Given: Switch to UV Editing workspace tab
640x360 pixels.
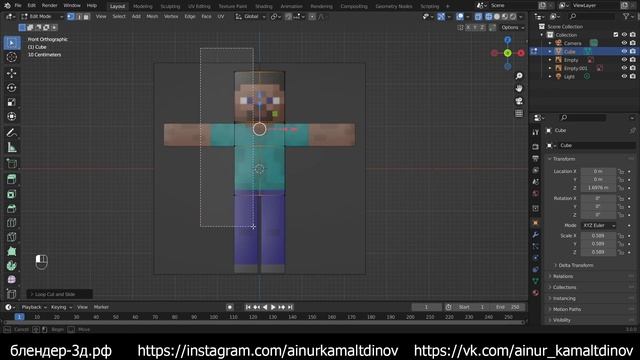Looking at the screenshot, I should pos(199,6).
